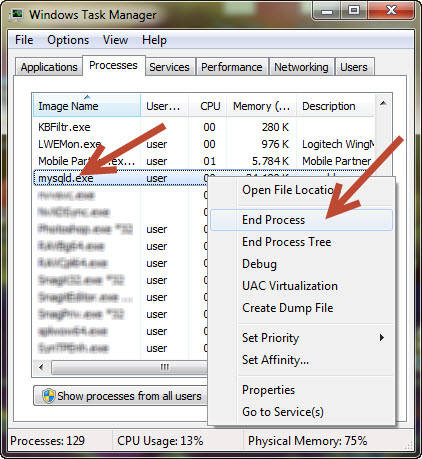
Task: Click the 01 CPU value for Mobile Partner
Action: point(209,161)
